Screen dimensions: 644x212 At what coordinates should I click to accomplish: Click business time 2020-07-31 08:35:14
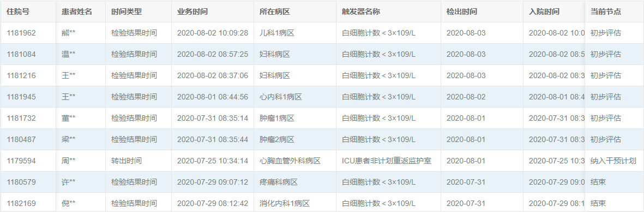[212, 119]
